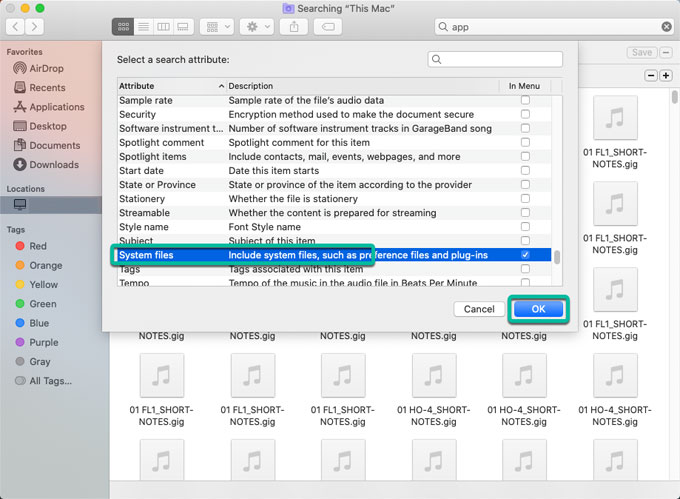This screenshot has width=680, height=499.
Task: Check the Security In Menu box
Action: click(x=525, y=114)
